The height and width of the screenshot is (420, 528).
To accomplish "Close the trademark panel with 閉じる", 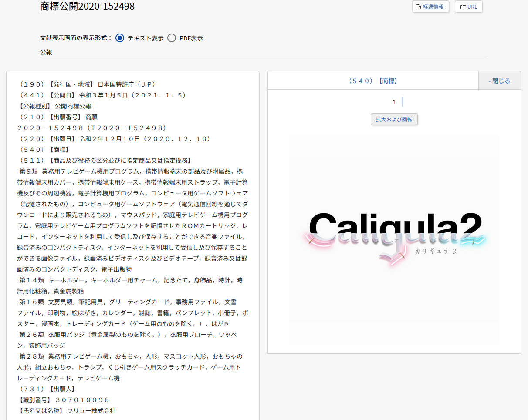I will (499, 81).
